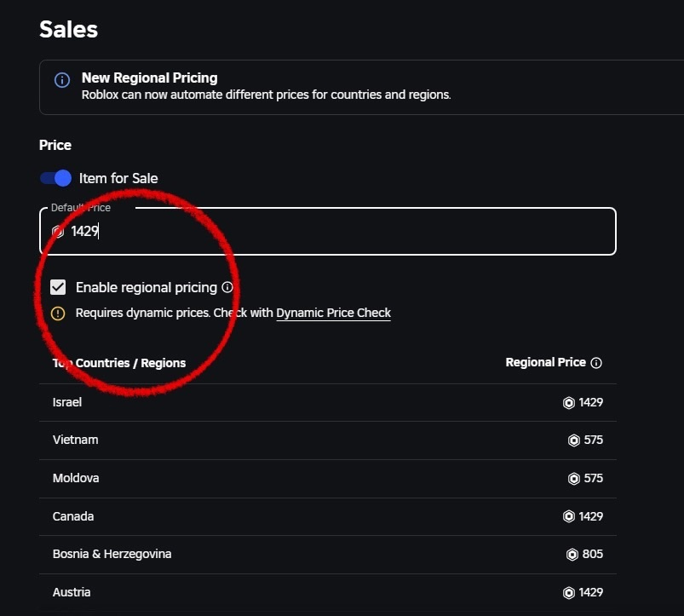Click Robux icon next to Bosnia & Herzegovina price
Image resolution: width=684 pixels, height=616 pixels.
tap(572, 555)
